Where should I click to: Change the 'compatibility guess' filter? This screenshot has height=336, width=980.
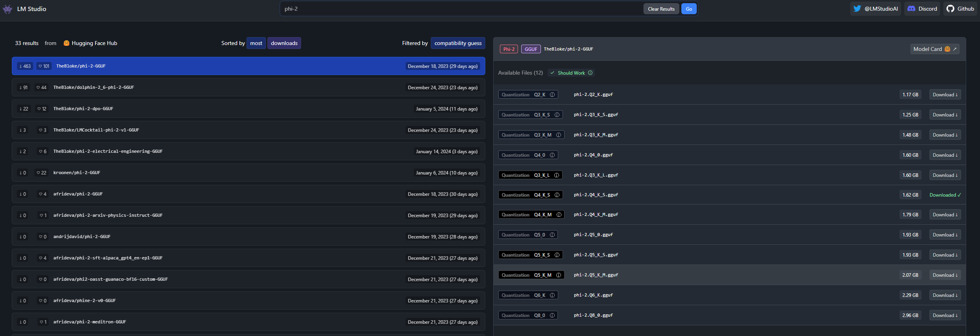point(458,43)
